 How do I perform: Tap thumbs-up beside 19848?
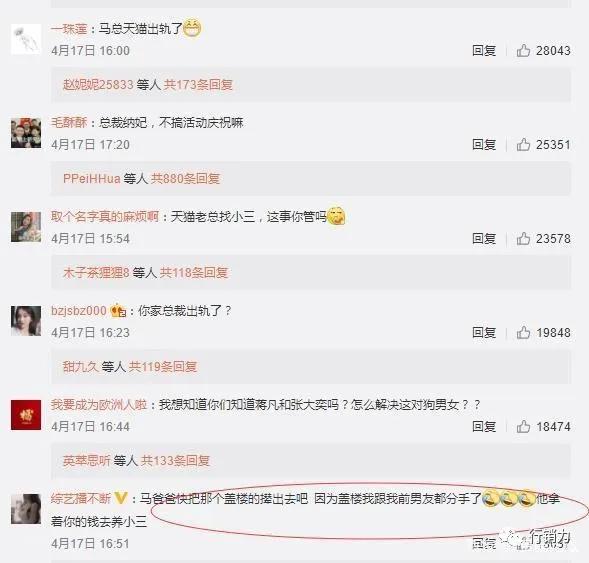[523, 332]
